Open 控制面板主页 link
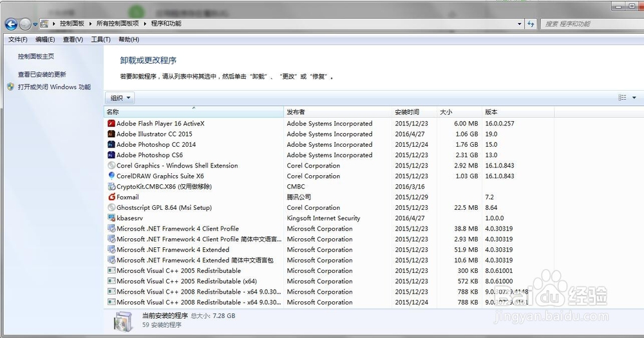Viewport: 644px width, 338px height. coord(35,56)
